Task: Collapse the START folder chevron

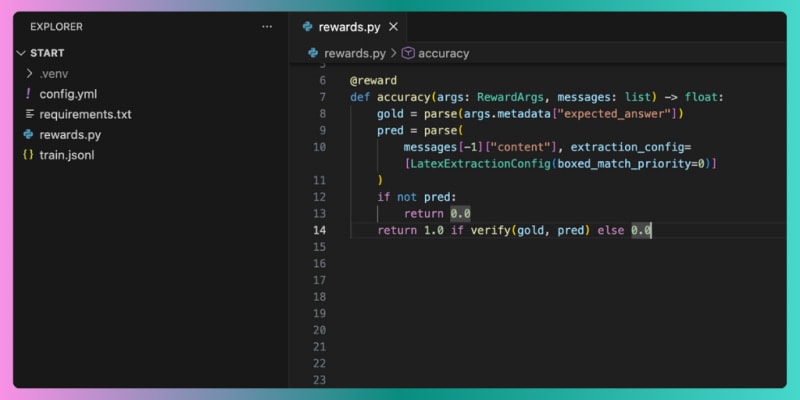Action: (21, 53)
